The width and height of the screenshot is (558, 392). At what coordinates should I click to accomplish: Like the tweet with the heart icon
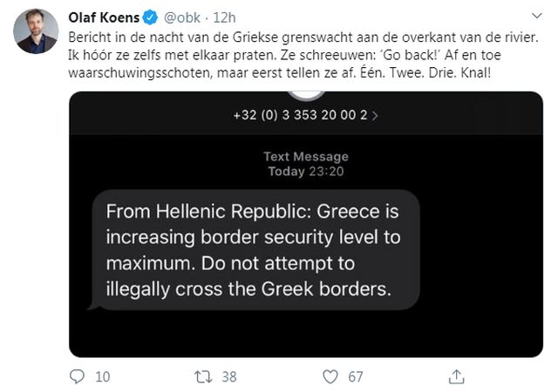pos(330,376)
